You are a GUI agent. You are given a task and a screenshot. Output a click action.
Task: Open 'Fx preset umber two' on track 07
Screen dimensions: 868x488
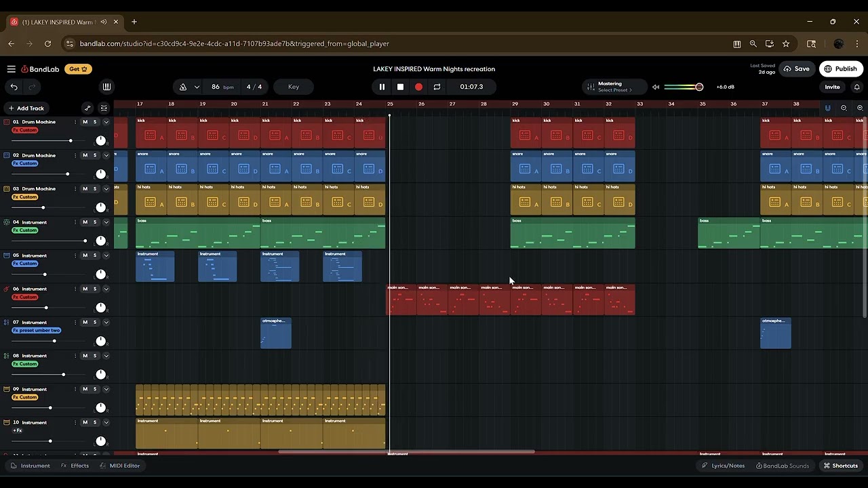pyautogui.click(x=37, y=331)
